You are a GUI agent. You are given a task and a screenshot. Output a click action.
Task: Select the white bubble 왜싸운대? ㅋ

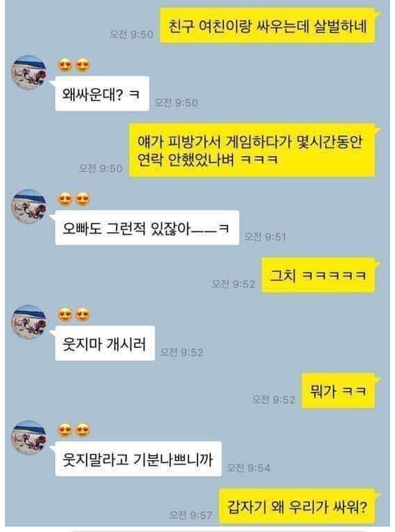coord(102,94)
